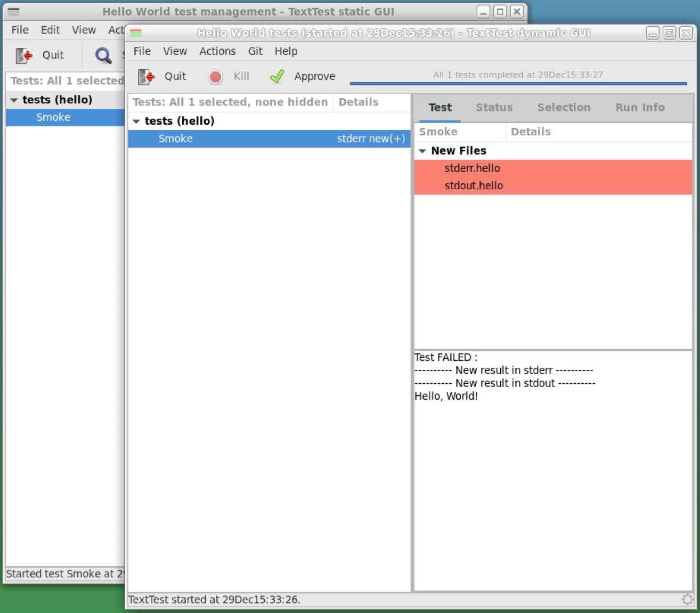700x613 pixels.
Task: Open the Selection tab
Action: [563, 108]
